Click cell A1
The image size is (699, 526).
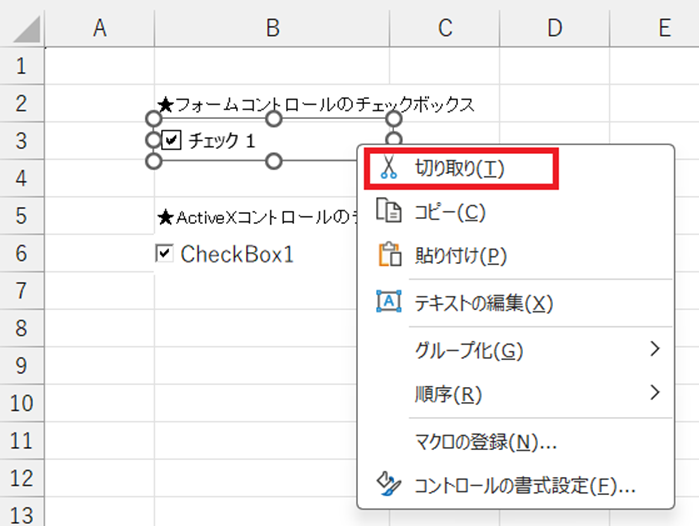click(99, 67)
